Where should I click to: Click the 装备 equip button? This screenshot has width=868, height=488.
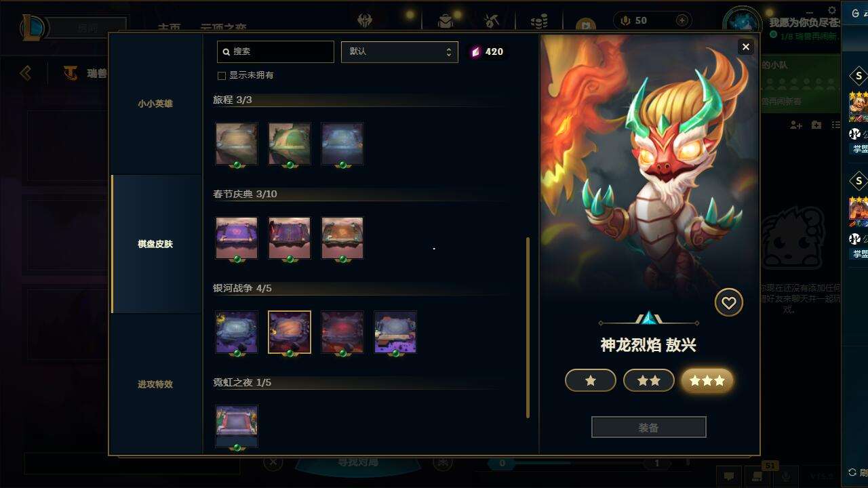click(x=649, y=428)
